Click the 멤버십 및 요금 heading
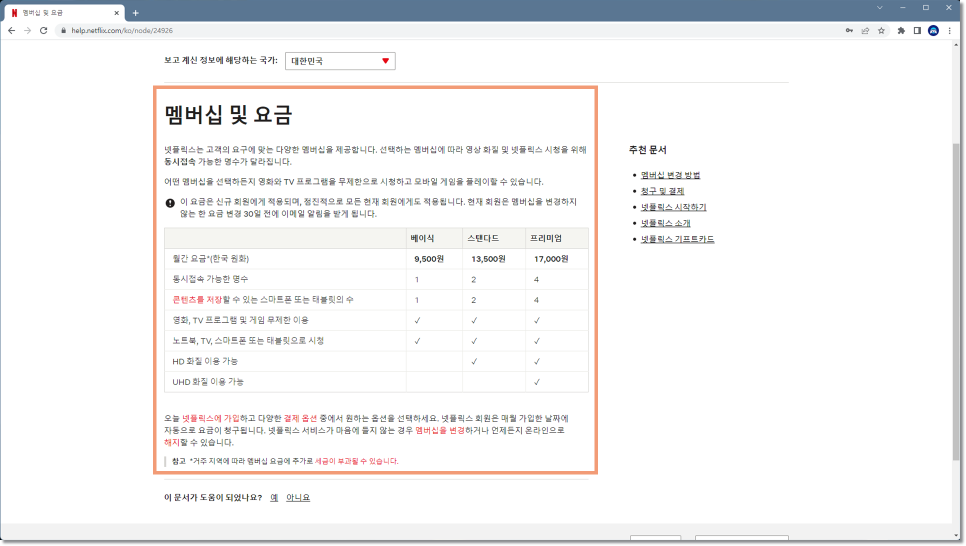Viewport: 966px width, 546px height. pyautogui.click(x=228, y=115)
